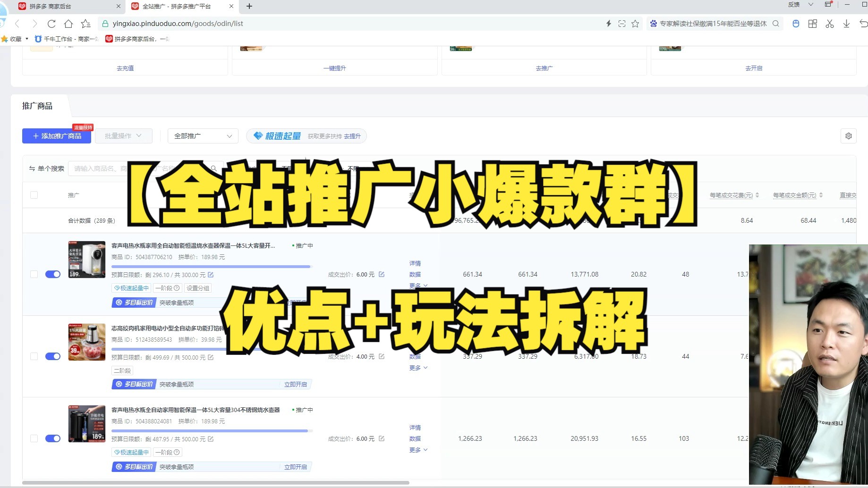Edit daily budget of 296.10 / 300.00 row

click(x=211, y=275)
